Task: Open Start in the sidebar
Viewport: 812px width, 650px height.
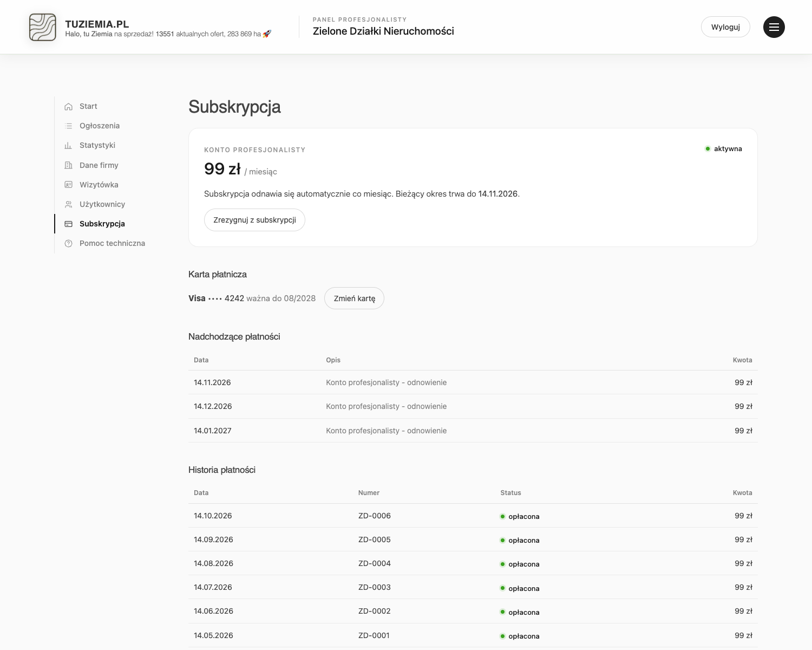Action: click(88, 106)
